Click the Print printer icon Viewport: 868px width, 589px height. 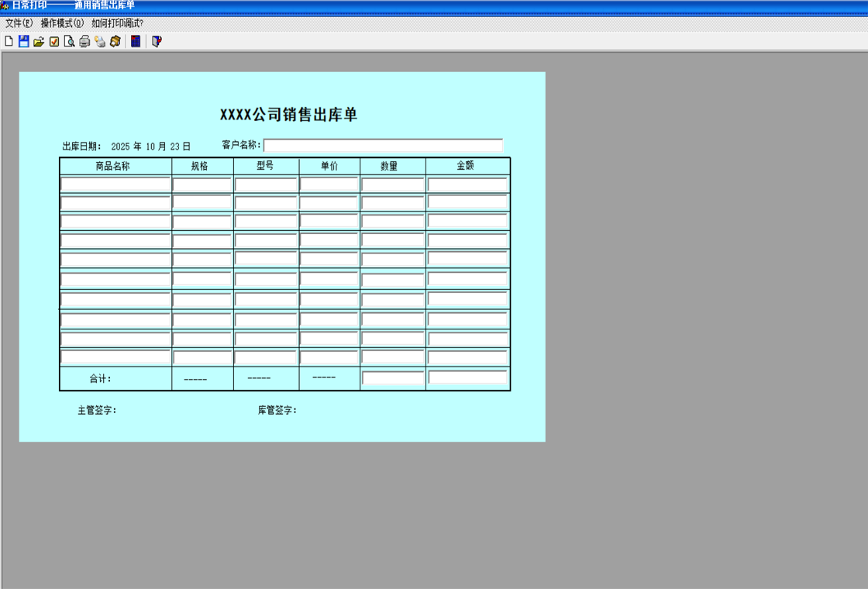point(84,42)
